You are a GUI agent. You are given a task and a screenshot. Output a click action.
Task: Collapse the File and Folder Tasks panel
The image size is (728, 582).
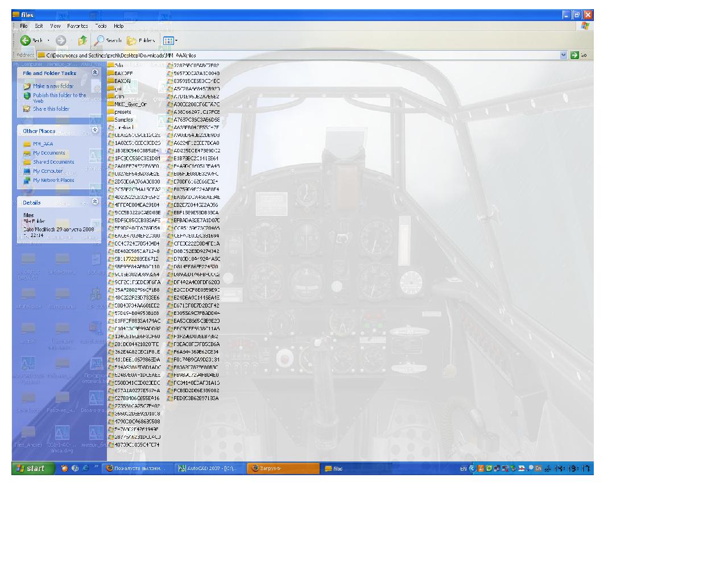95,73
